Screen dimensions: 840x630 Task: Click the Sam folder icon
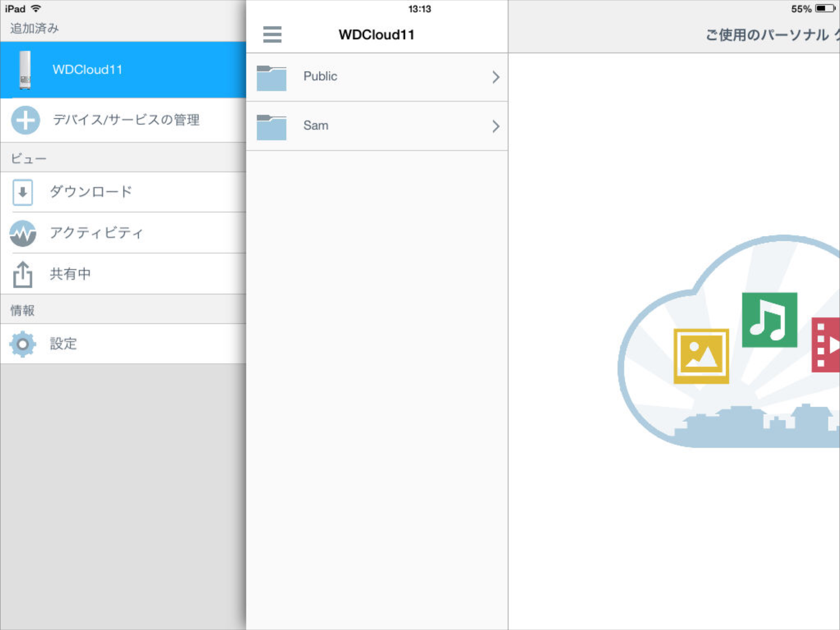(x=271, y=127)
